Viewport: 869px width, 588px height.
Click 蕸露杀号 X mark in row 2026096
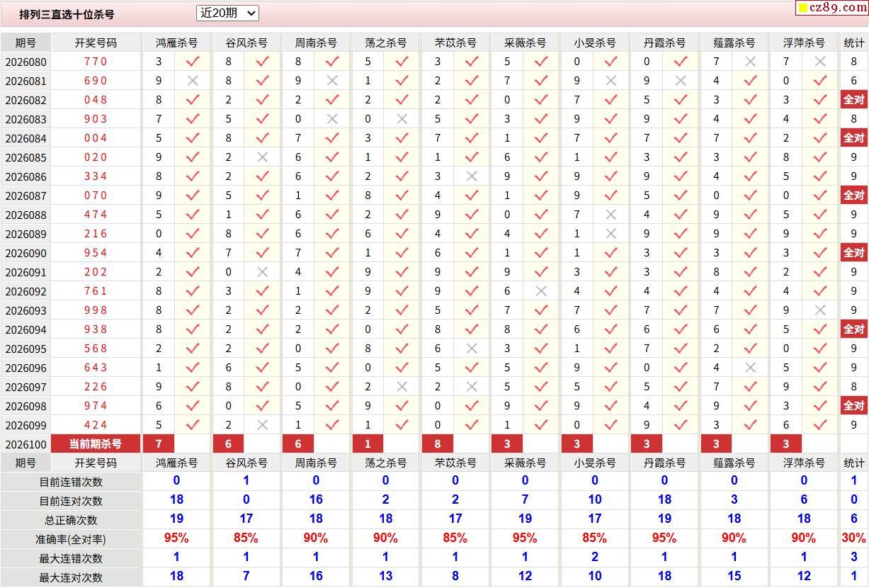751,368
